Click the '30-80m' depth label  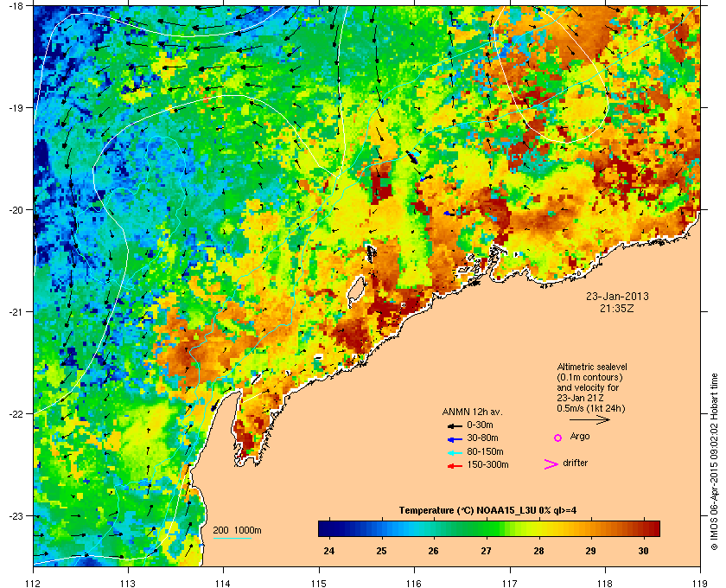(x=482, y=438)
